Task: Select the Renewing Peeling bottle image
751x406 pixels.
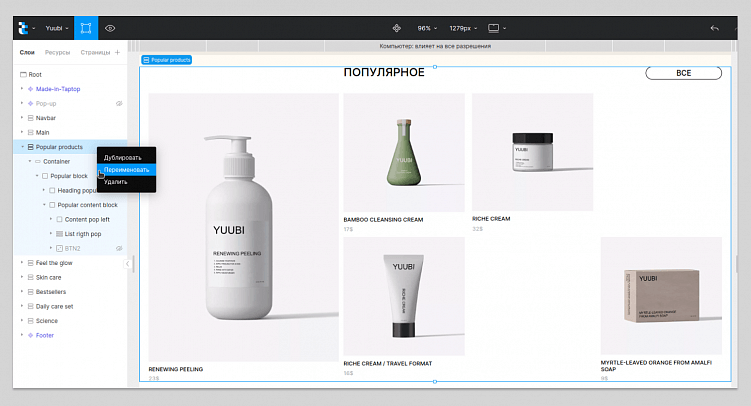Action: [x=243, y=227]
